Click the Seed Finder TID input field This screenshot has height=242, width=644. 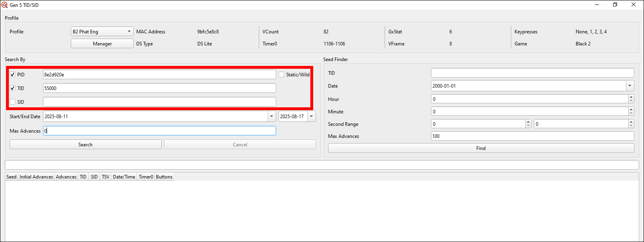pos(532,73)
